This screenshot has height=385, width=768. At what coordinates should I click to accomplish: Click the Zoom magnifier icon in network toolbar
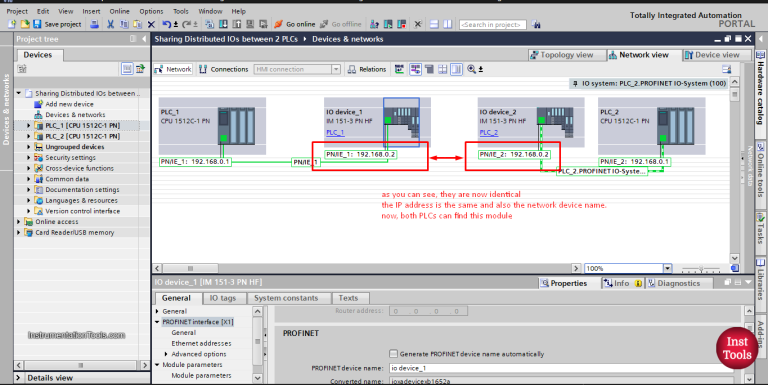472,70
